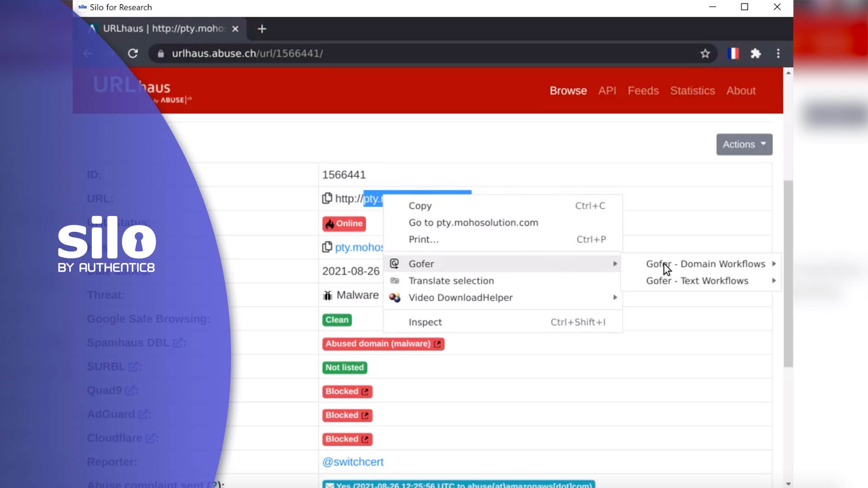Bookmark this page with the star icon
This screenshot has width=868, height=488.
pyautogui.click(x=705, y=54)
